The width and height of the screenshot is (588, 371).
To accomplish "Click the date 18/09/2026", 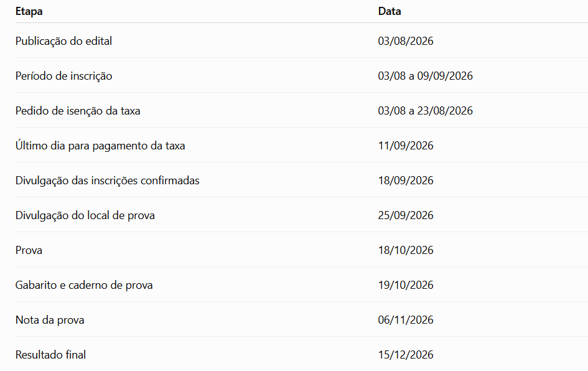I will coord(405,181).
